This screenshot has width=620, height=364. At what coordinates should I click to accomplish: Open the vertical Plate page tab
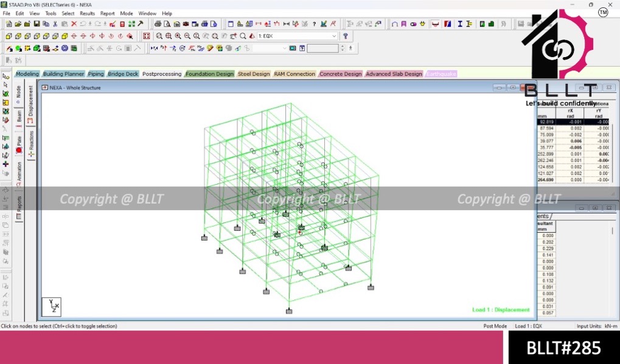(19, 145)
